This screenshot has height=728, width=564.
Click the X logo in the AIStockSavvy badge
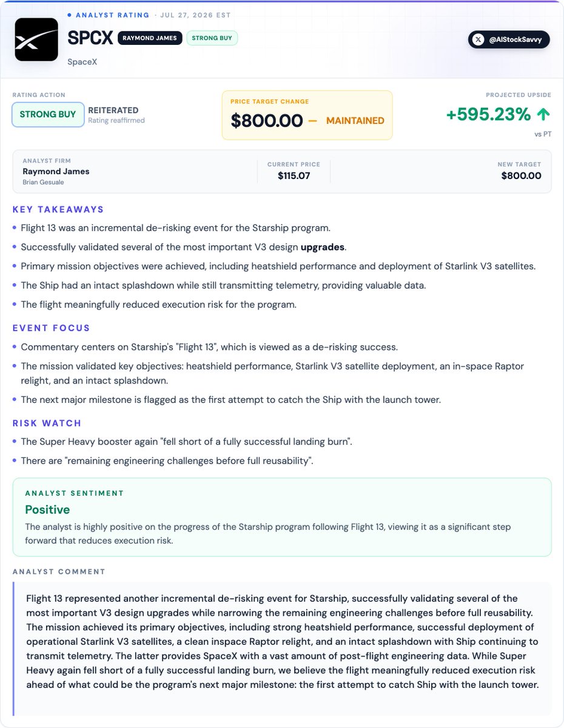click(478, 40)
